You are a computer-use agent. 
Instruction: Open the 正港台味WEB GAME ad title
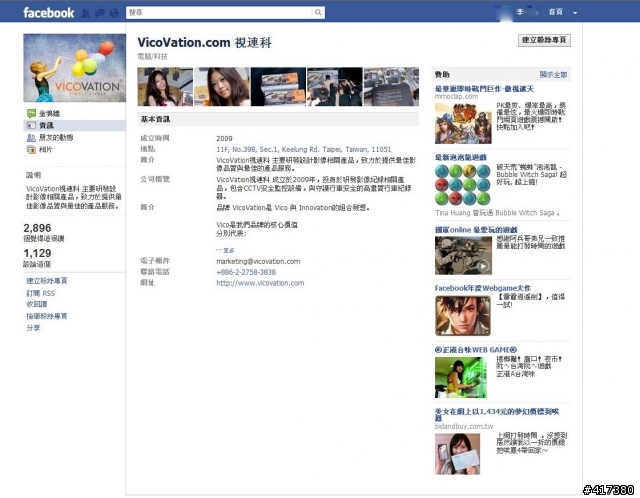[476, 350]
